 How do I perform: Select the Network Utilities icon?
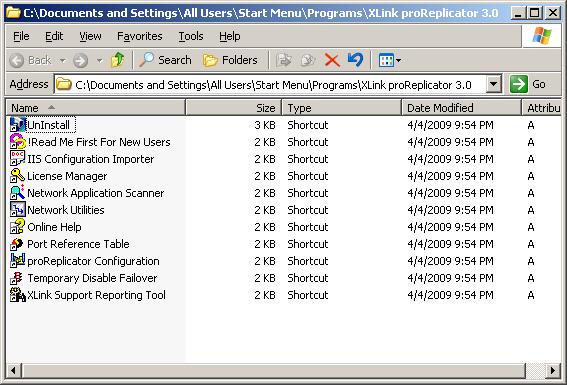point(17,210)
